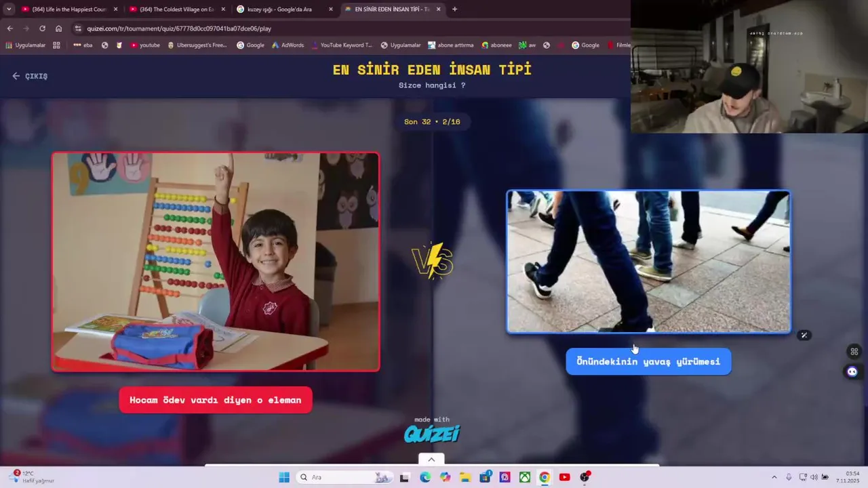Click the Quizei logo at bottom

432,434
